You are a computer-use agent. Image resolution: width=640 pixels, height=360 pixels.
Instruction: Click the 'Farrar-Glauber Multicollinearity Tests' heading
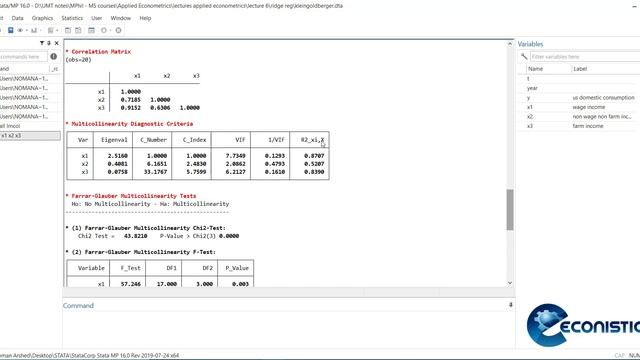click(x=134, y=196)
